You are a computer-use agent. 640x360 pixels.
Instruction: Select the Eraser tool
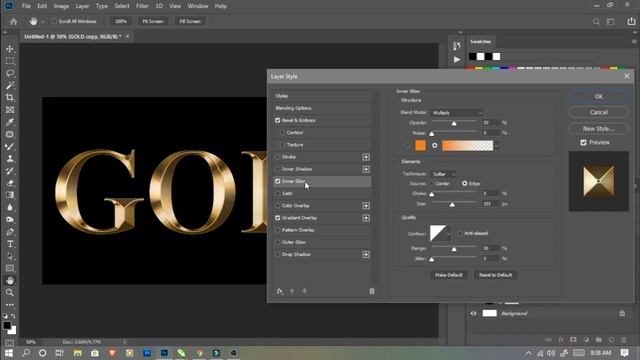[10, 183]
